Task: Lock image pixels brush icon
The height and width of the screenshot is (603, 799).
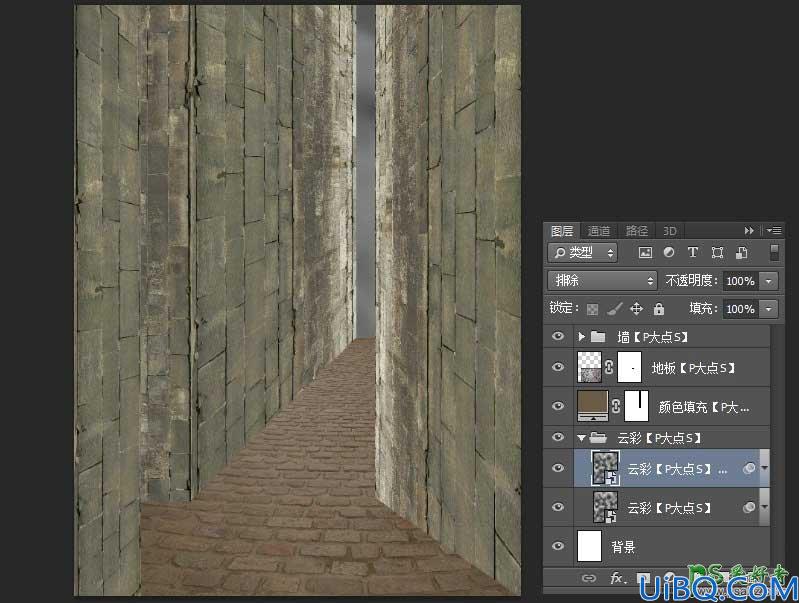Action: coord(615,309)
